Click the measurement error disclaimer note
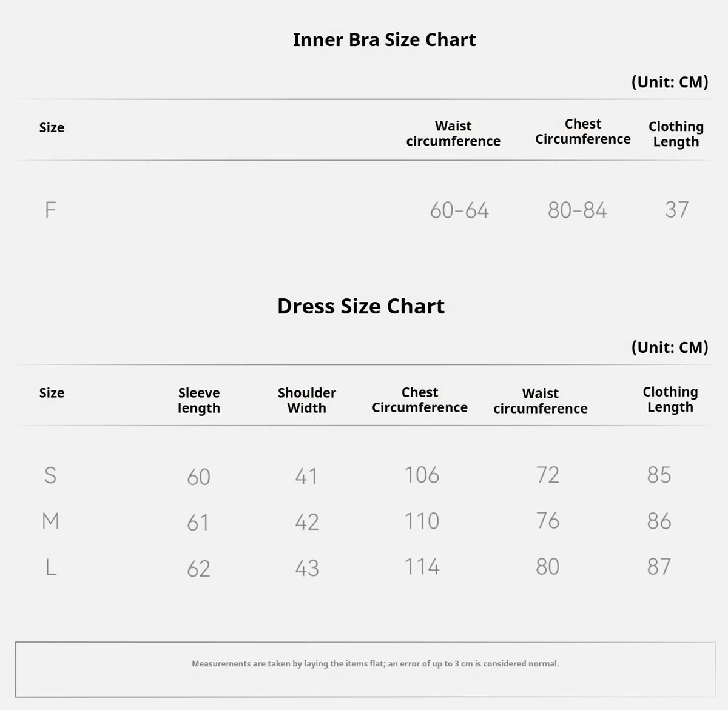 coord(376,664)
